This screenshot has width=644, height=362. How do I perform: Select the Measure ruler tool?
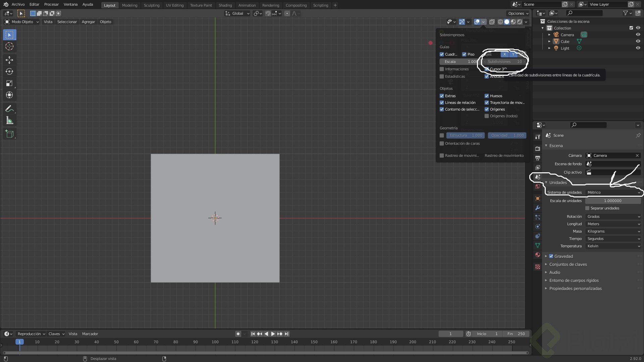tap(9, 121)
